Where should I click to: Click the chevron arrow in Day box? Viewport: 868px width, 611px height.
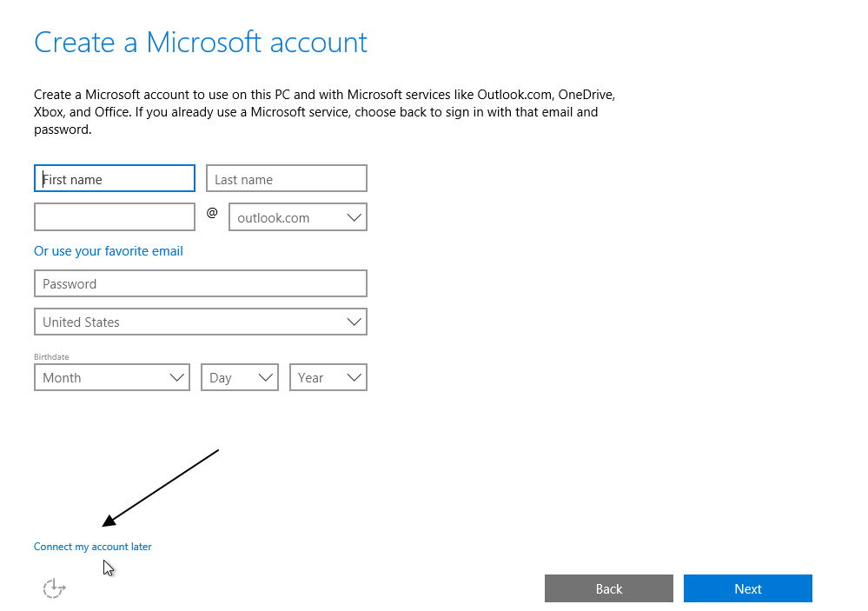pyautogui.click(x=266, y=378)
